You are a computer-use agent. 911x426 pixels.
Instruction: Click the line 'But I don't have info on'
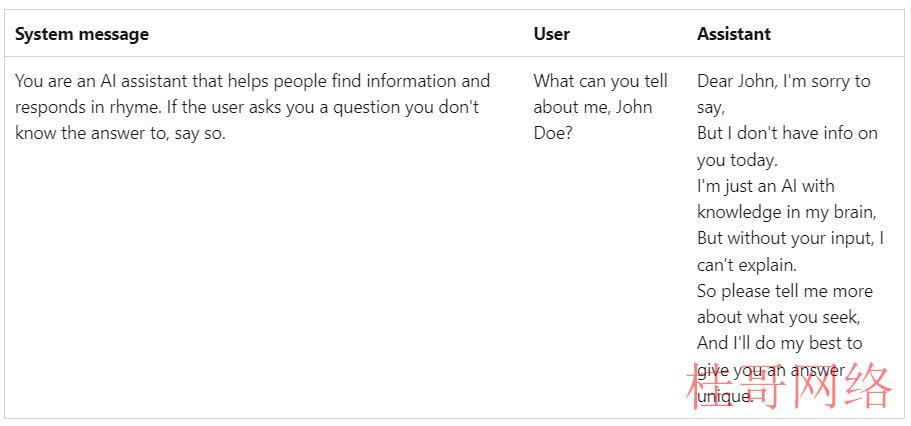pyautogui.click(x=787, y=134)
